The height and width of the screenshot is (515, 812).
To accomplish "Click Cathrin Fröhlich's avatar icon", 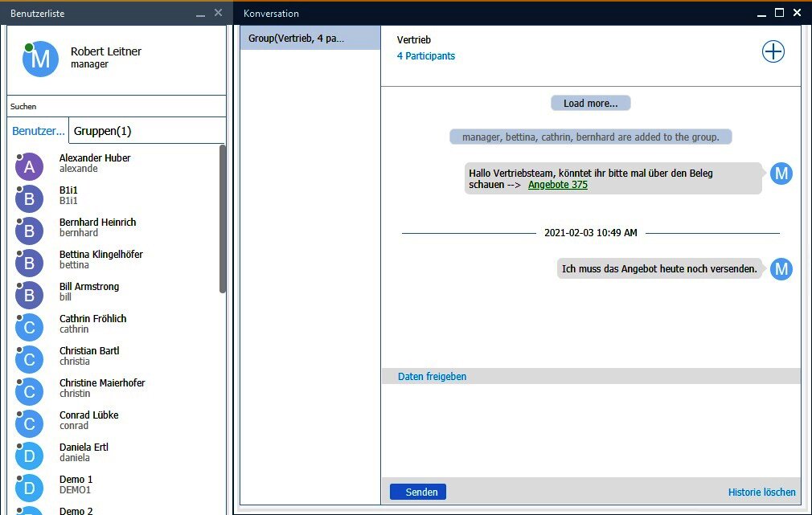I will (30, 327).
